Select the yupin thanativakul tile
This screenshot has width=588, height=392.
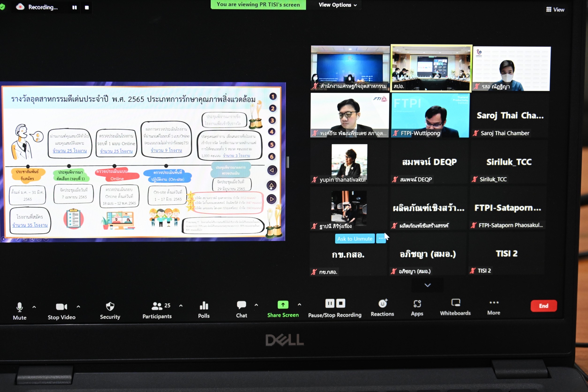[x=349, y=162]
